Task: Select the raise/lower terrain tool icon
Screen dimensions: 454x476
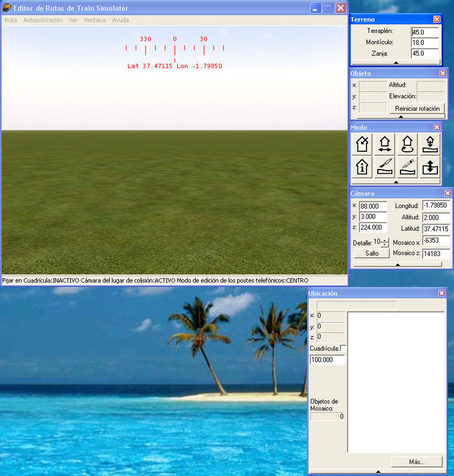Action: pyautogui.click(x=429, y=167)
